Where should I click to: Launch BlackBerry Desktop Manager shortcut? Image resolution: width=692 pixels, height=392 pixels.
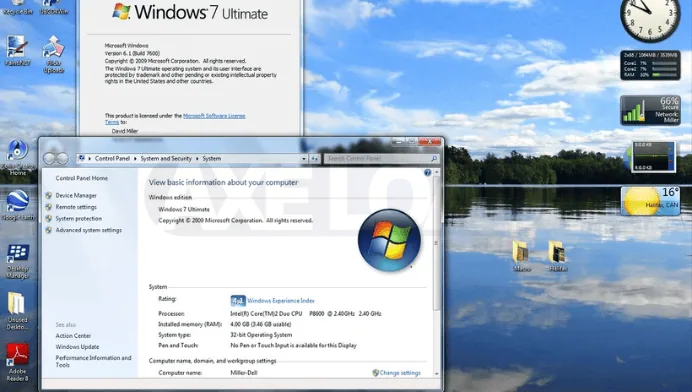[18, 261]
